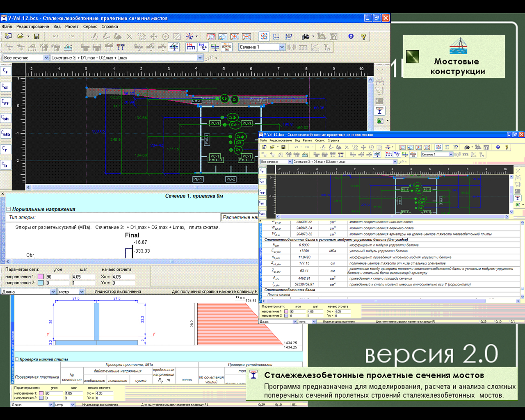The image size is (525, 420).
Task: Click the 'Xo =' field showing 4.05 in main window
Action: coord(123,277)
